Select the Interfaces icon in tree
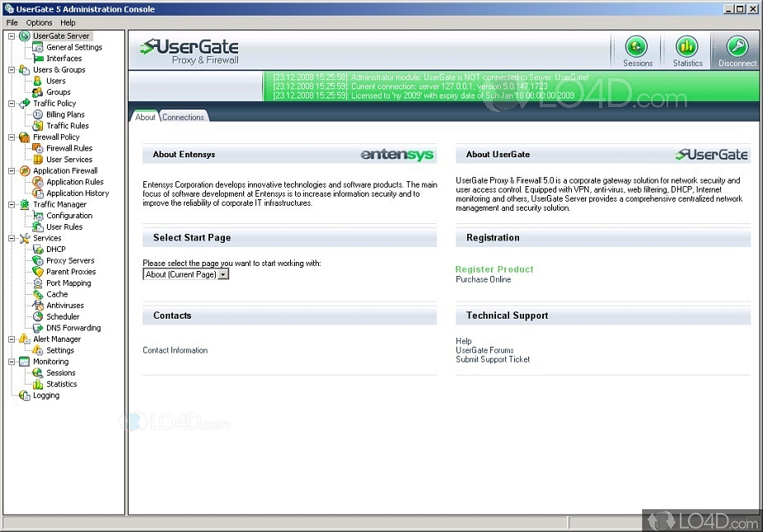763x532 pixels. [38, 58]
